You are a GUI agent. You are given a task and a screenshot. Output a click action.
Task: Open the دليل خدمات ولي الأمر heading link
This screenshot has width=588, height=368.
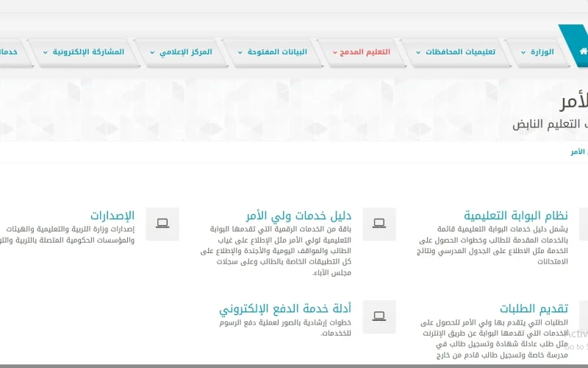[x=298, y=216]
